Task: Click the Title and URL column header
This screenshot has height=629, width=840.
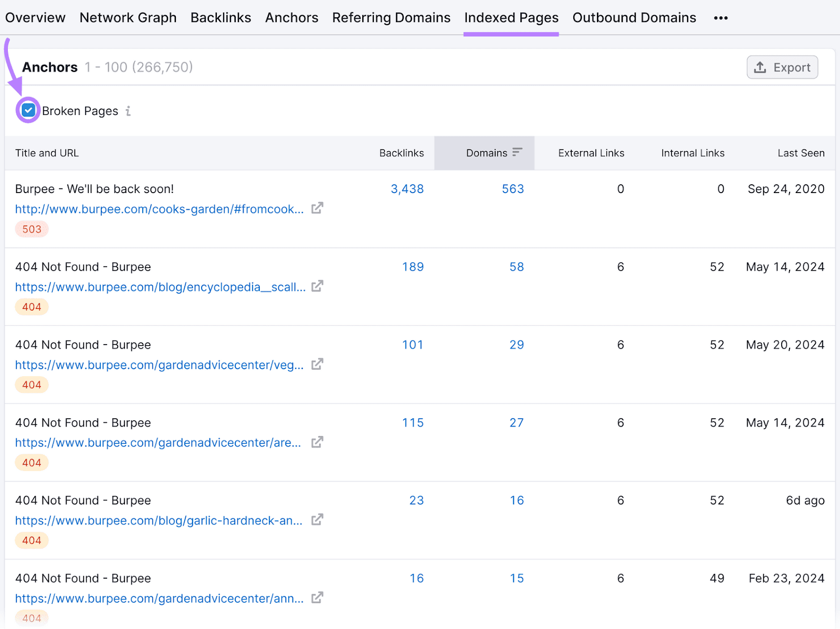Action: [x=47, y=153]
